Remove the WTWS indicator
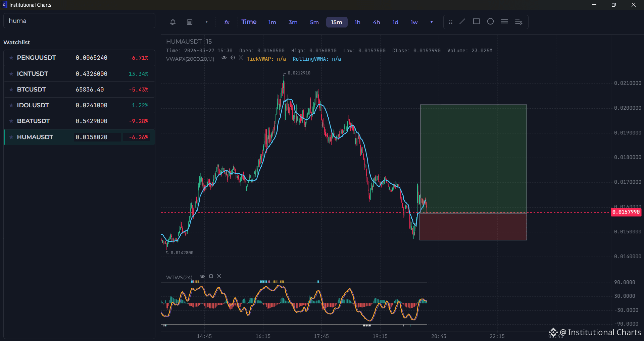 [219, 276]
